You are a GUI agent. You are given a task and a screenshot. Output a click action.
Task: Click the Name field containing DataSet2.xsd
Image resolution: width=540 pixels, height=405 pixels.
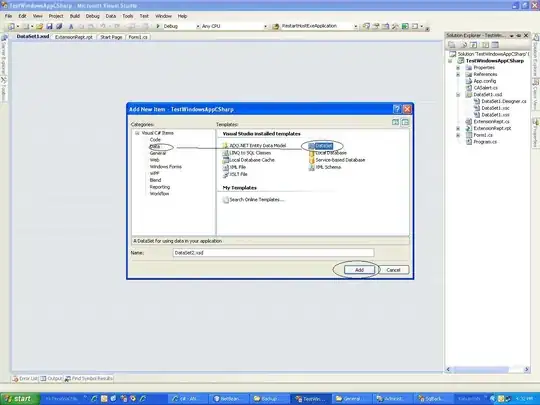(273, 253)
